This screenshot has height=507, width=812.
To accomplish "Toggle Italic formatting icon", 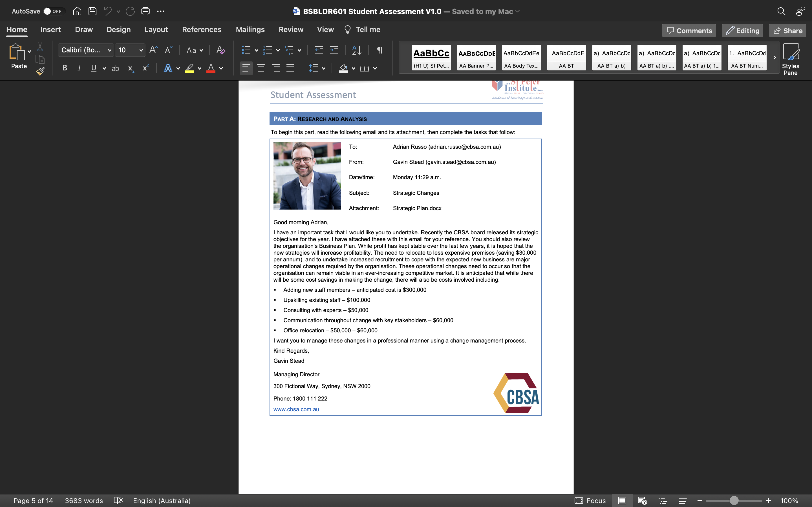I will 79,68.
